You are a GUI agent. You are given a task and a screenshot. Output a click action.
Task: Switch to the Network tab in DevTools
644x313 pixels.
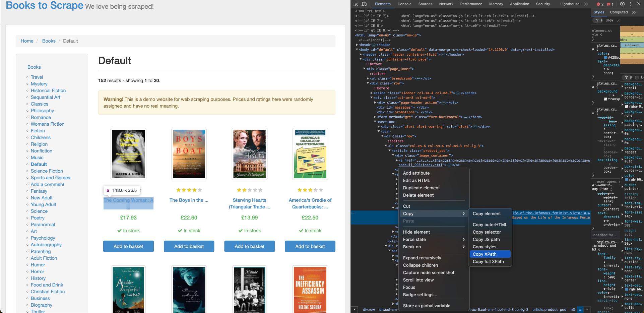pyautogui.click(x=446, y=4)
